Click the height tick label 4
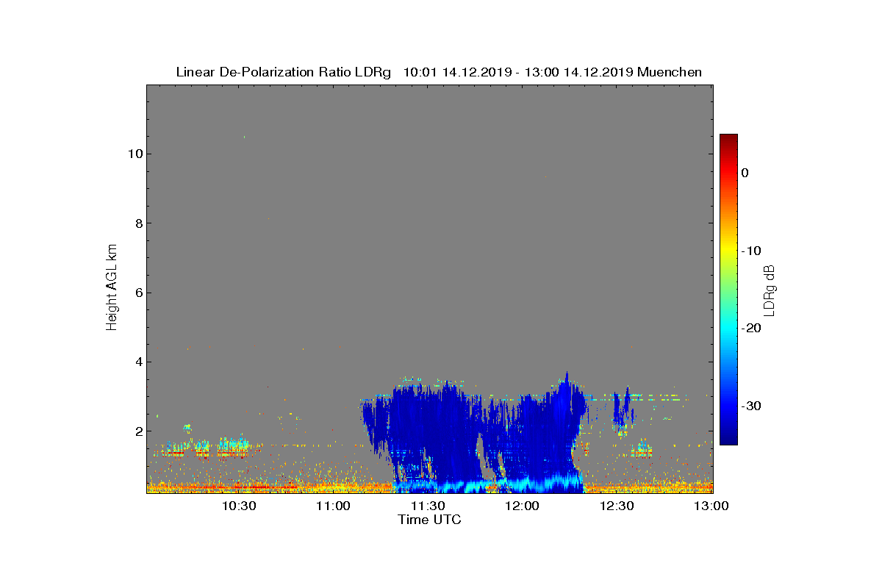 [137, 362]
